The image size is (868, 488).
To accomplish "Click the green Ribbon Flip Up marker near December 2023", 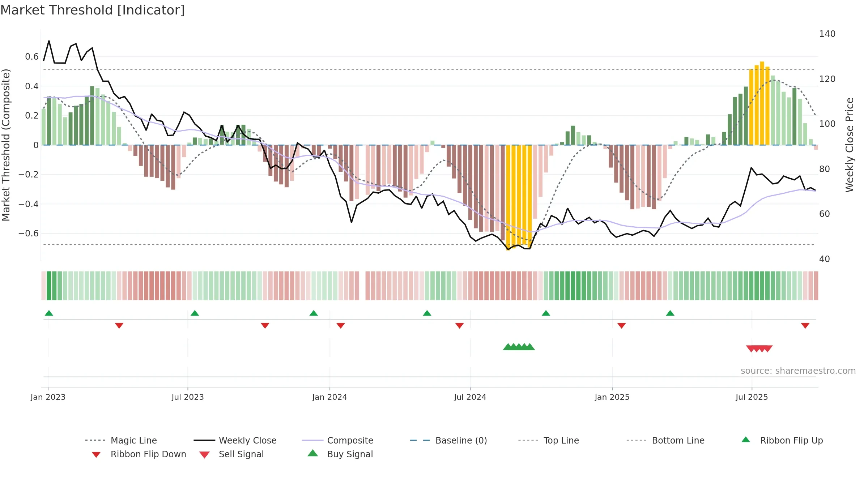I will pyautogui.click(x=314, y=313).
